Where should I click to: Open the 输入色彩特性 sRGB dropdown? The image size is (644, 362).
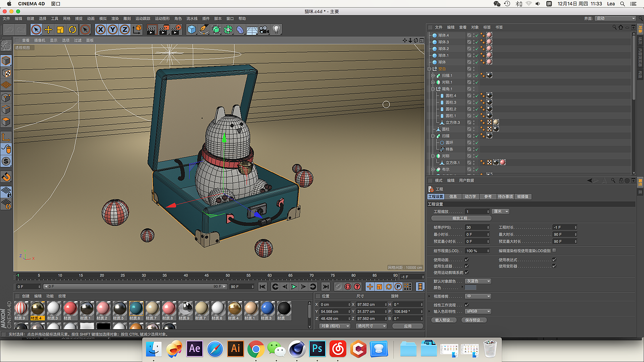point(478,311)
